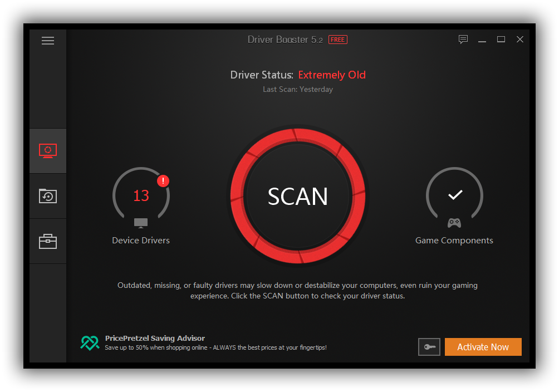Click the license key icon button

(x=429, y=347)
